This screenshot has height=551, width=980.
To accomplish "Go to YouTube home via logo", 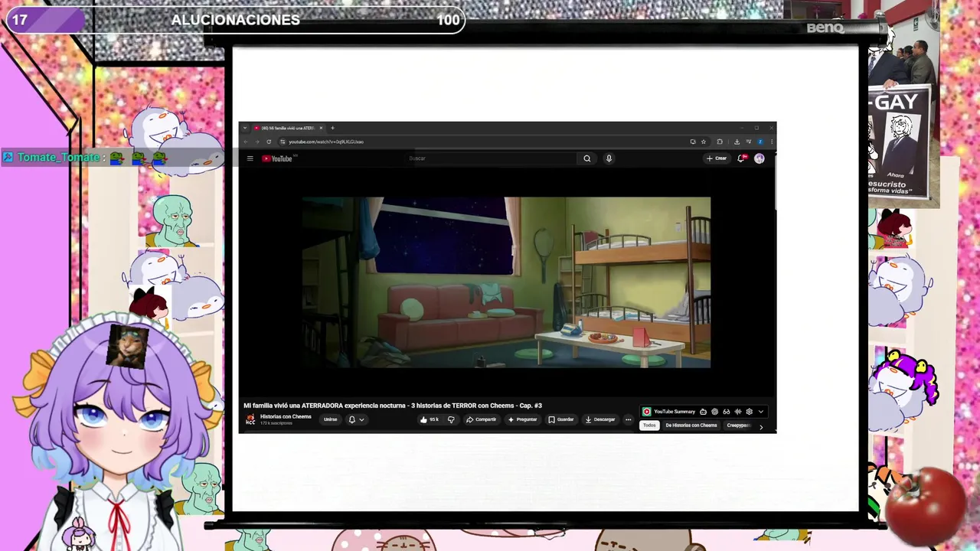I will pos(277,158).
